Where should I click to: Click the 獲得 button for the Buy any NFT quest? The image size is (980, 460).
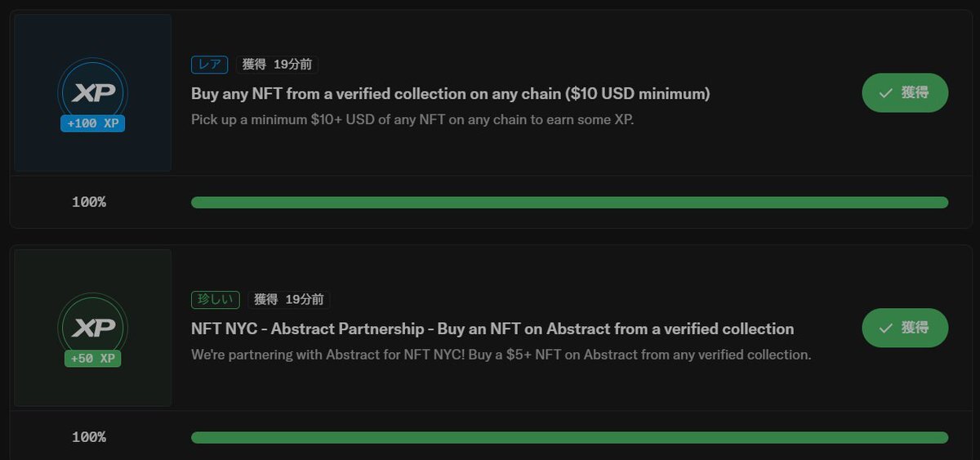click(x=905, y=93)
